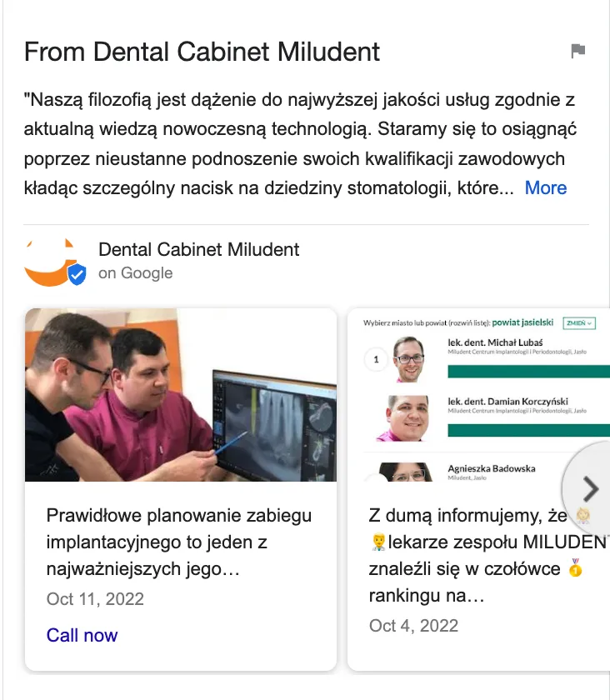Open Dental Cabinet Miludent profile name
610x700 pixels.
(198, 249)
